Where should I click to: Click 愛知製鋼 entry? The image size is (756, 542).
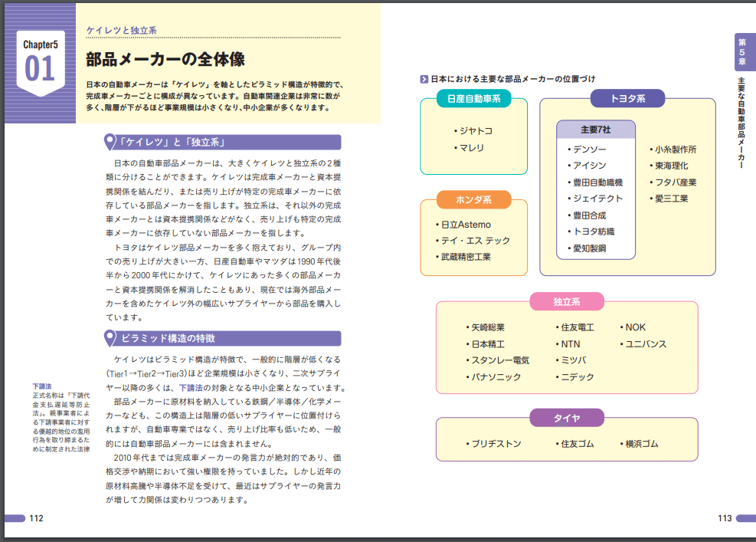(x=590, y=248)
